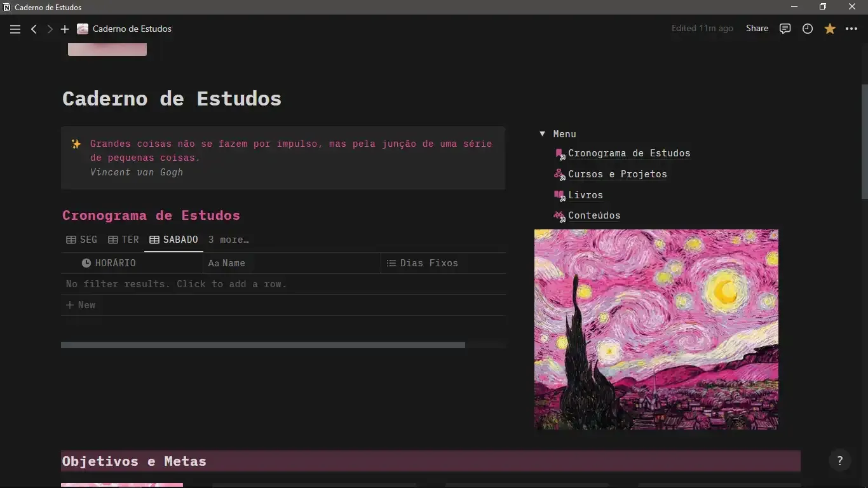The image size is (868, 488).
Task: Click the page vertical scrollbar
Action: [x=864, y=143]
